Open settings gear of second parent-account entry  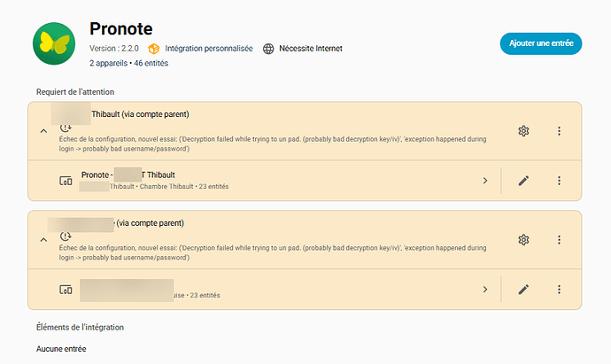point(523,240)
